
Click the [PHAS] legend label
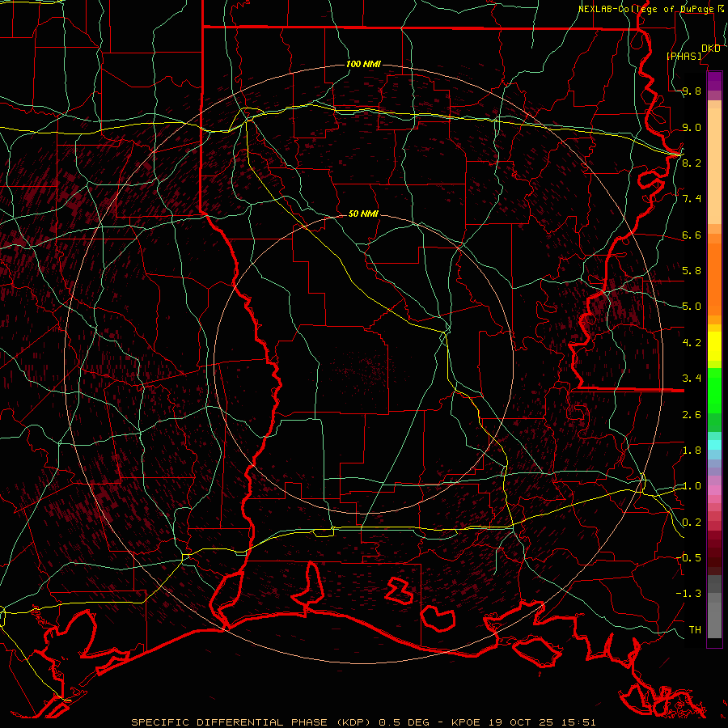coord(684,56)
